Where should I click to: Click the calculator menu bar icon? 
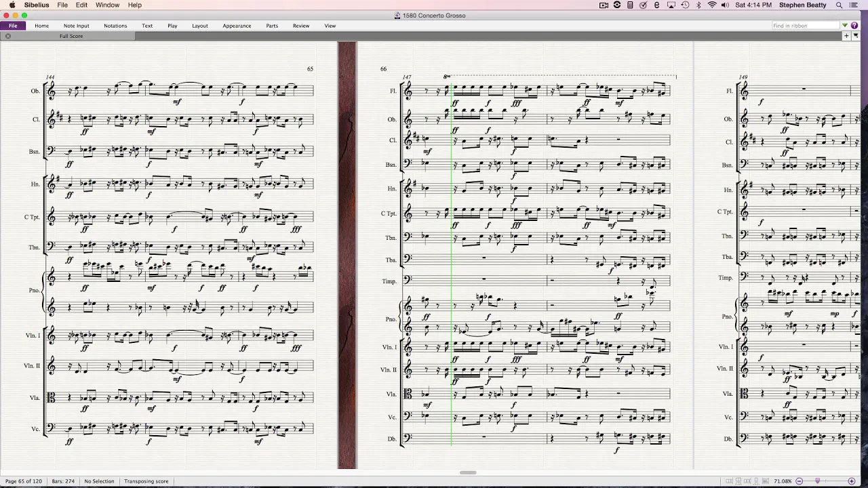630,5
